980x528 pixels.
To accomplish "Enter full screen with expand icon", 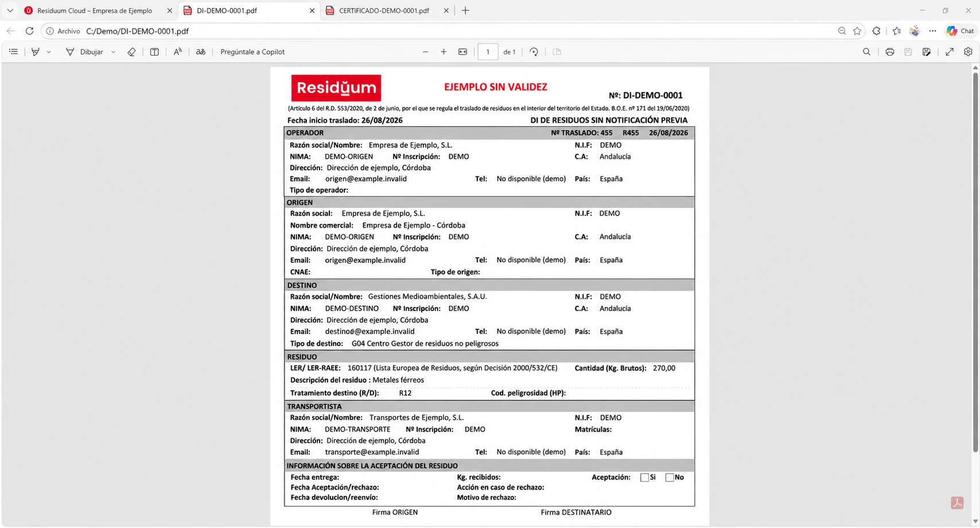I will 950,52.
